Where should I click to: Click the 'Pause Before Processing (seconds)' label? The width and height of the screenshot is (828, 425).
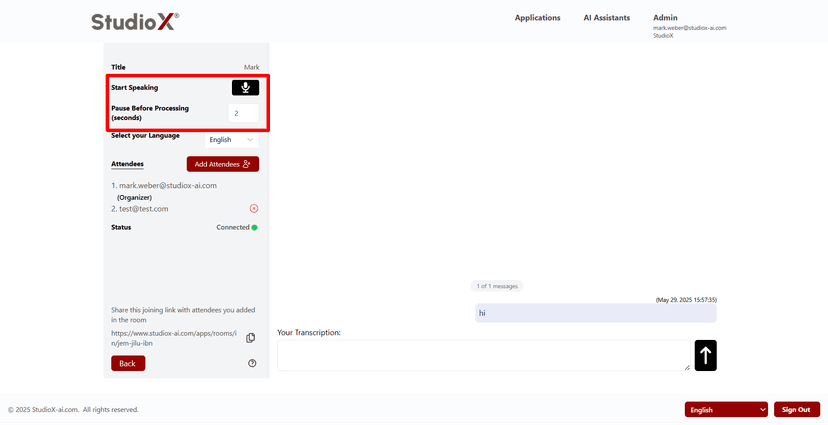pyautogui.click(x=150, y=113)
